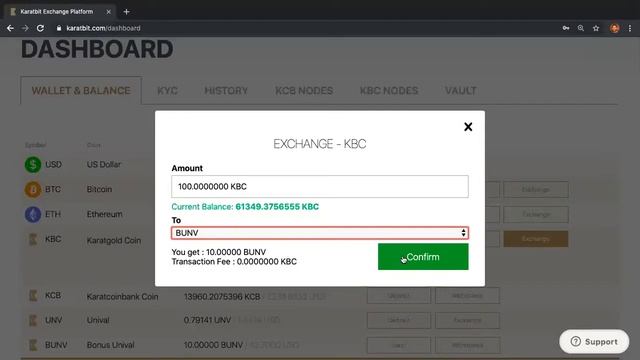The height and width of the screenshot is (360, 640).
Task: Click the Transaction Fee 0.0000000 KBC text
Action: click(x=234, y=262)
